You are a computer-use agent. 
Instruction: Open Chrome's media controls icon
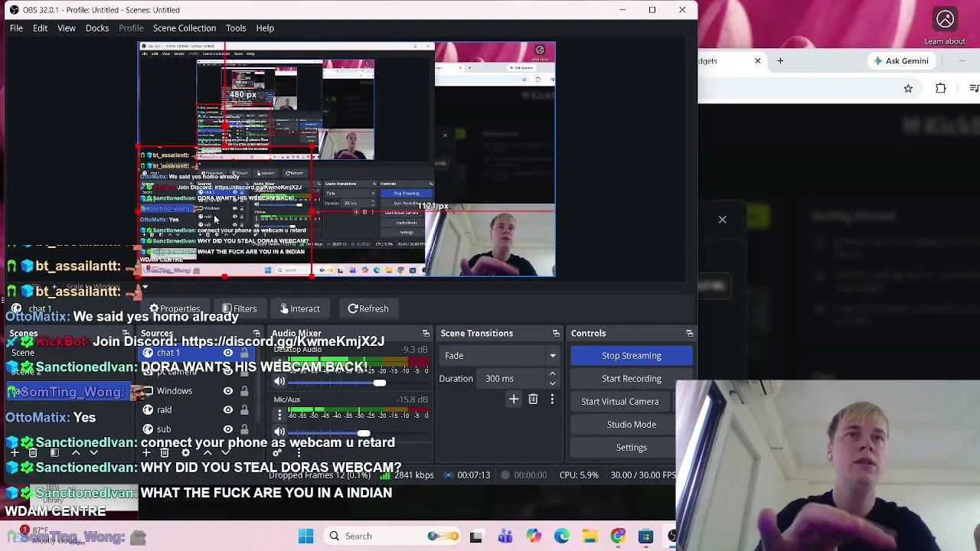[x=974, y=89]
